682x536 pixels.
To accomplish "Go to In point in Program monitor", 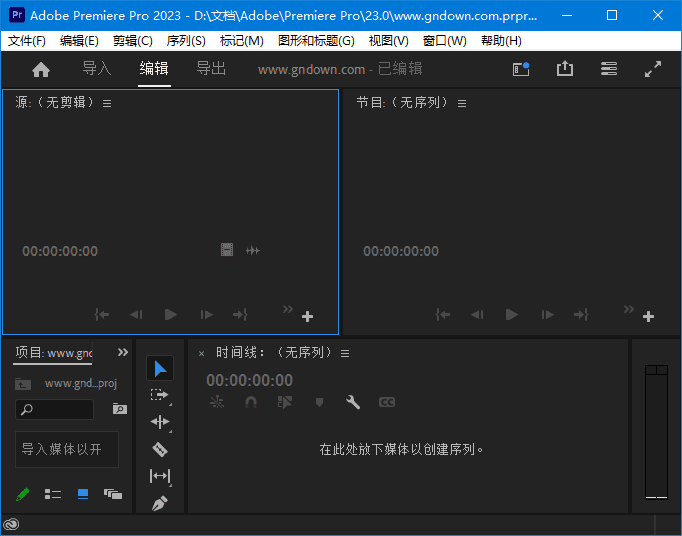I will 443,314.
